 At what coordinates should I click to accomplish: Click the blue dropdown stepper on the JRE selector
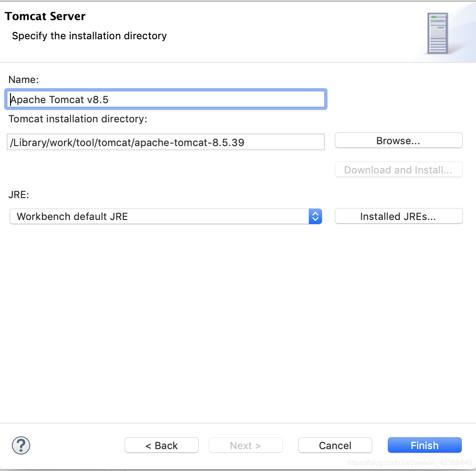(315, 216)
